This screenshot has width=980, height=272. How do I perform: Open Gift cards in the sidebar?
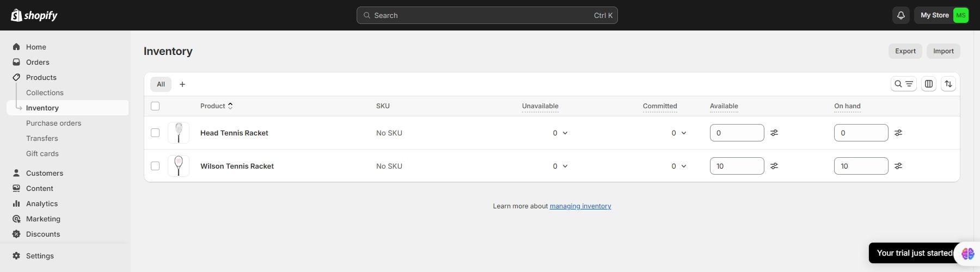(42, 153)
